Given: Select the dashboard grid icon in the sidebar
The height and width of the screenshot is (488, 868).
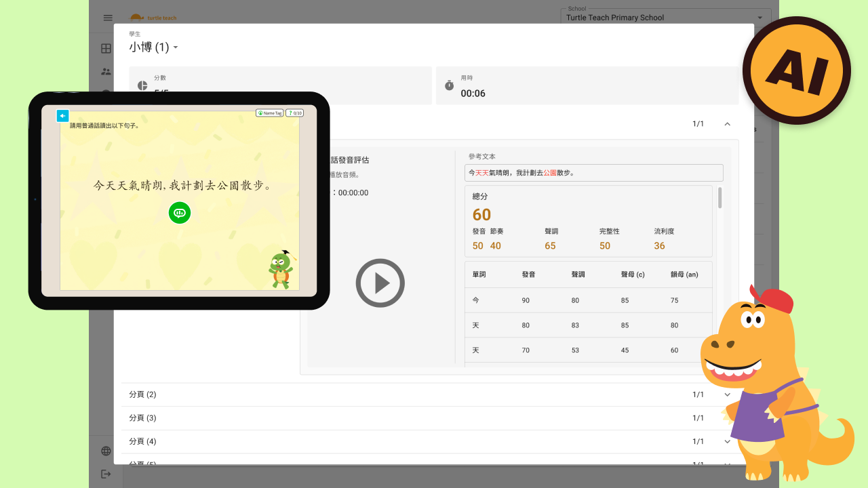Looking at the screenshot, I should tap(106, 48).
